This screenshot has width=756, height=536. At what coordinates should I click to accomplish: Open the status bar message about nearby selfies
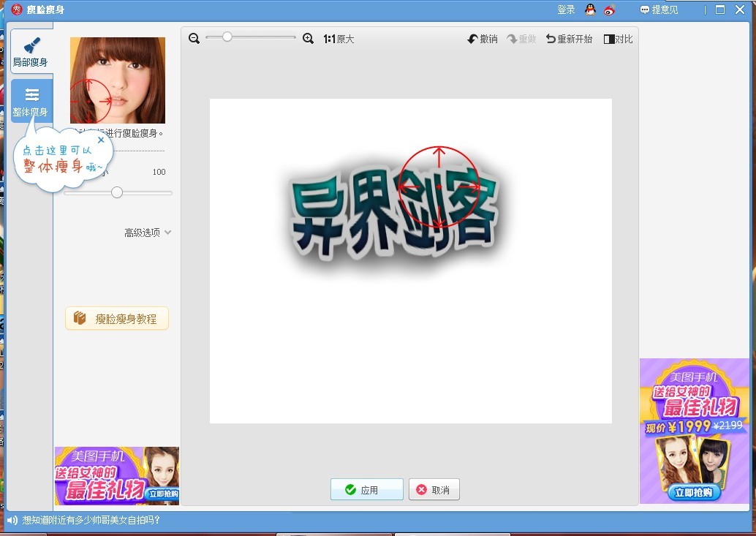(91, 520)
